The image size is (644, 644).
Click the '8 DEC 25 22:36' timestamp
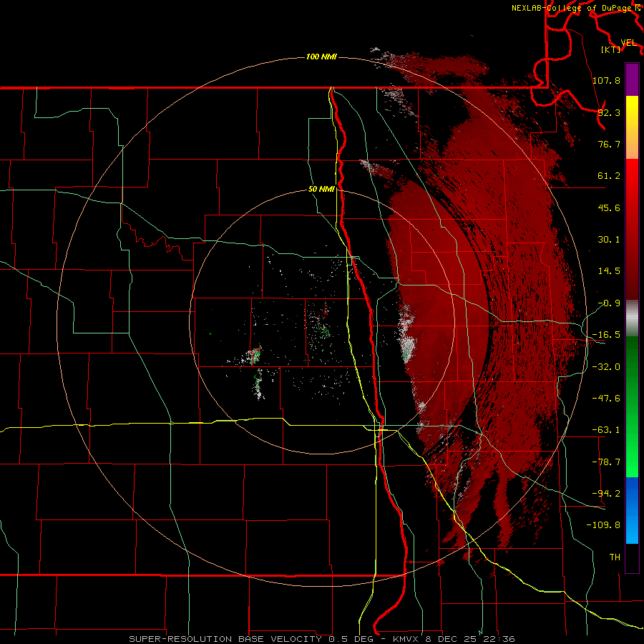(x=470, y=639)
